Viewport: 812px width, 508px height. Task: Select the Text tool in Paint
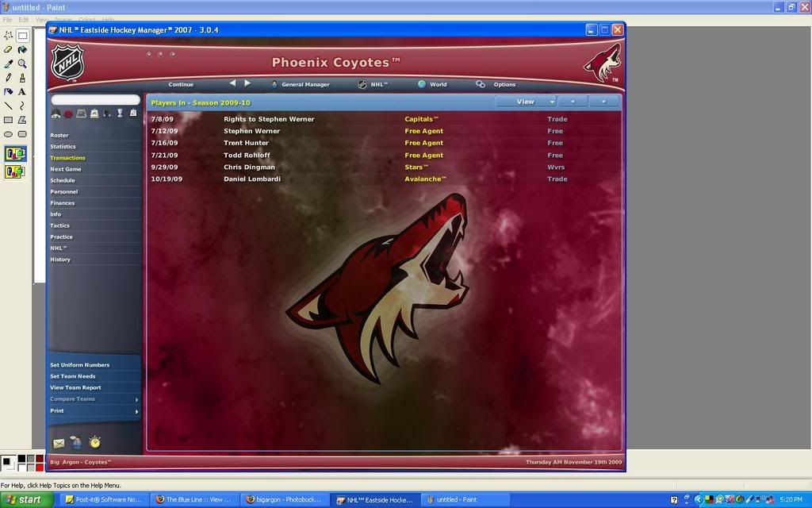coord(22,92)
